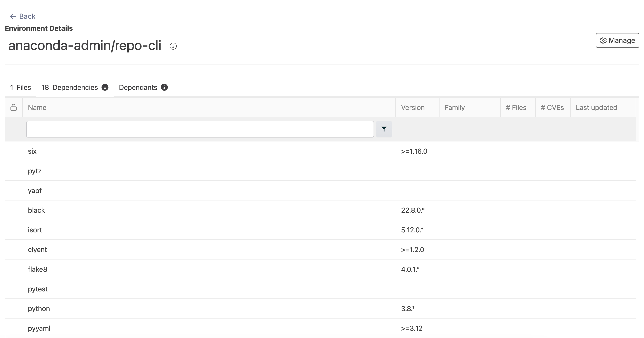The image size is (644, 338).
Task: Click the lock icon column header
Action: pos(14,108)
